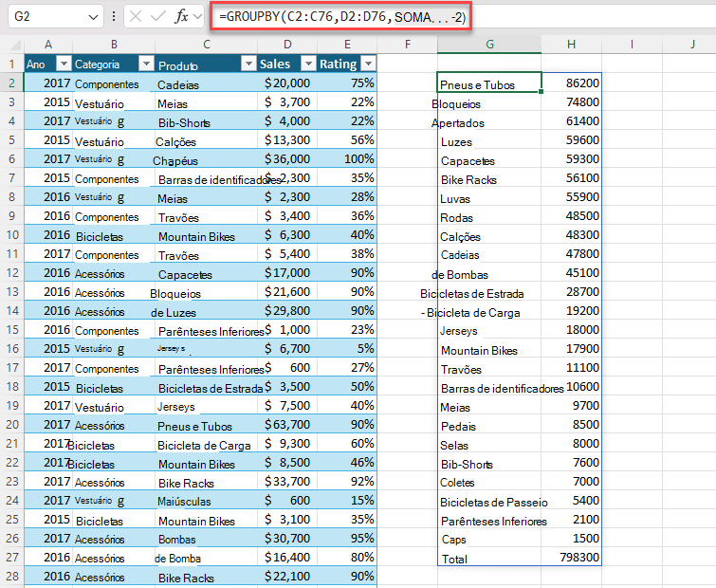This screenshot has height=588, width=716.
Task: Select column E header
Action: (x=347, y=45)
